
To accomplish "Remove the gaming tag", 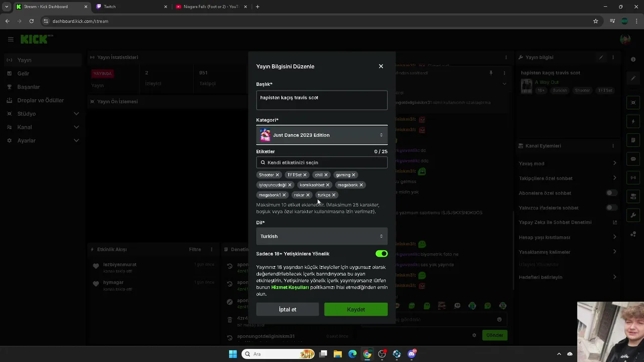I will tap(354, 175).
